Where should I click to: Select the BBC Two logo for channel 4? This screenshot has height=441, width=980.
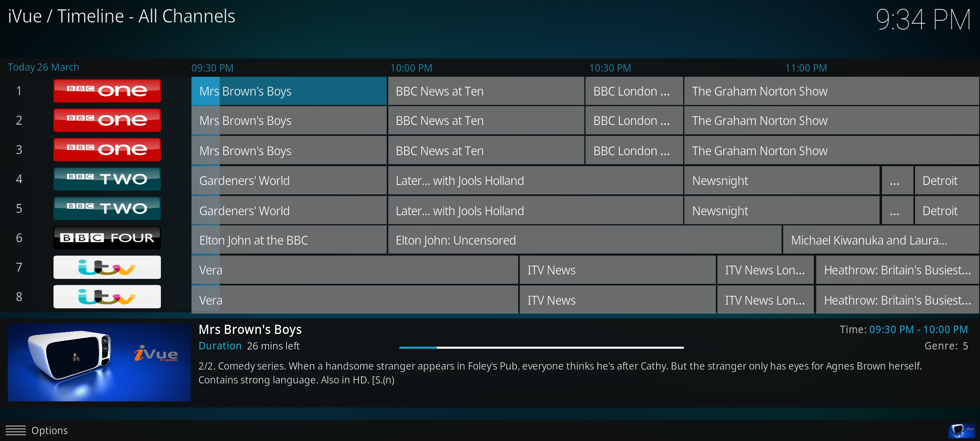click(x=107, y=179)
